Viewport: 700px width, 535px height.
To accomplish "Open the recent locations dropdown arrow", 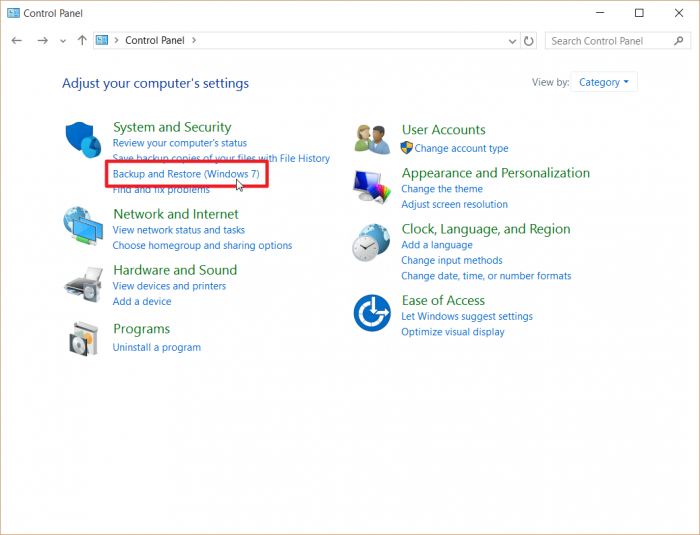I will tap(63, 41).
